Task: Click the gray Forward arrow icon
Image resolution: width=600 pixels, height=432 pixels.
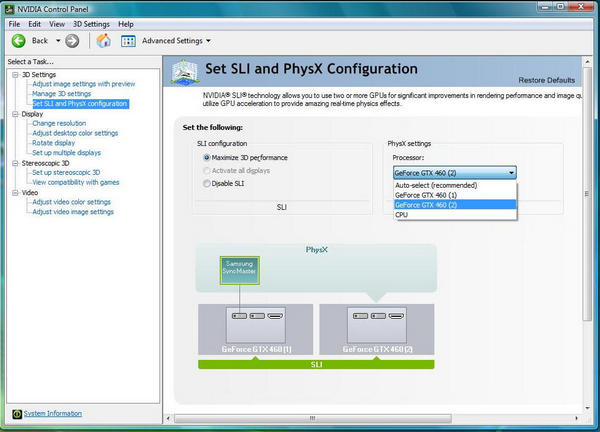Action: (72, 41)
